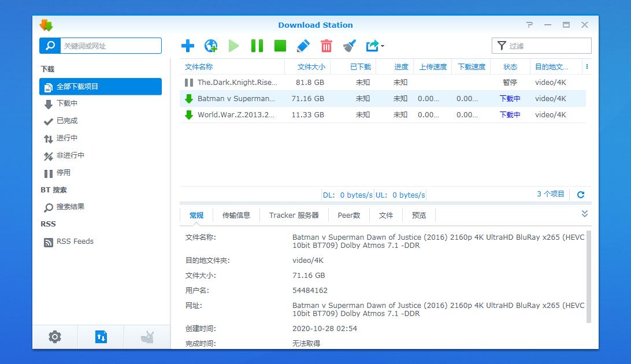
Task: Stop the download with the green square icon
Action: click(280, 46)
